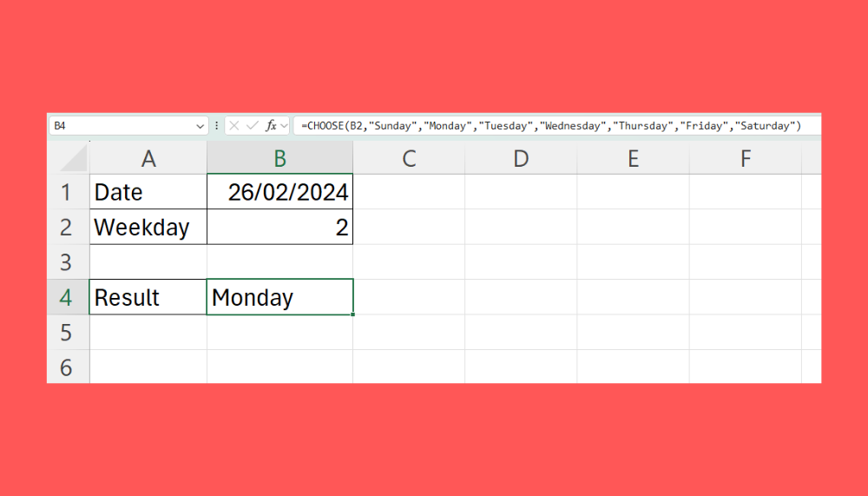868x496 pixels.
Task: Select column B header
Action: tap(279, 158)
